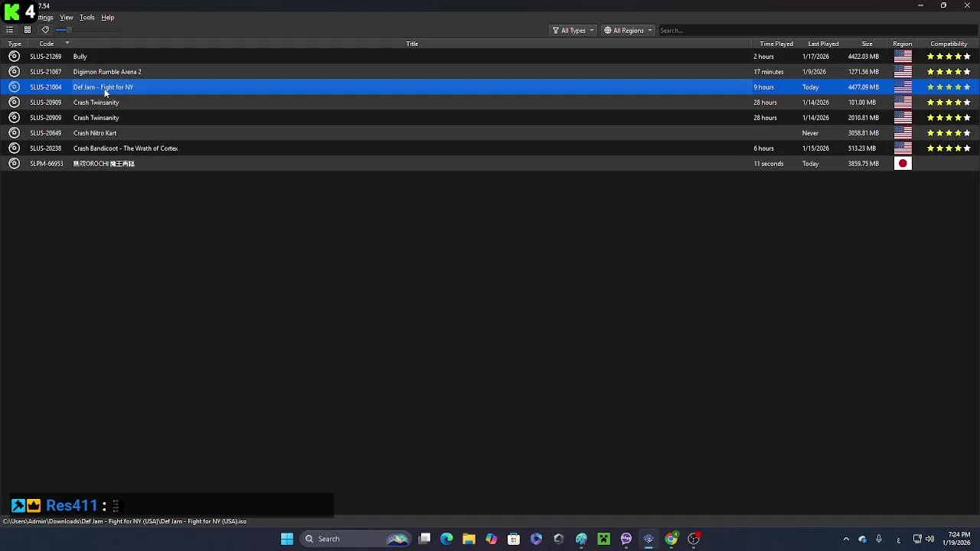Click the 3859.75 MB size cell
Image resolution: width=980 pixels, height=551 pixels.
(x=863, y=164)
